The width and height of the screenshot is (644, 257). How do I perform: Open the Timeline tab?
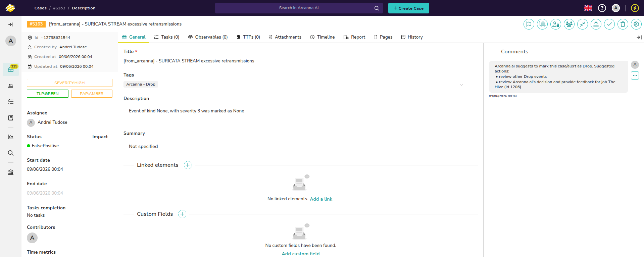click(322, 37)
